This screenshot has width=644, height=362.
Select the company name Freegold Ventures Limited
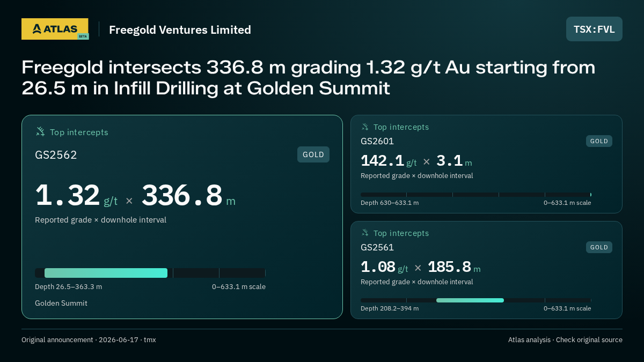point(180,29)
